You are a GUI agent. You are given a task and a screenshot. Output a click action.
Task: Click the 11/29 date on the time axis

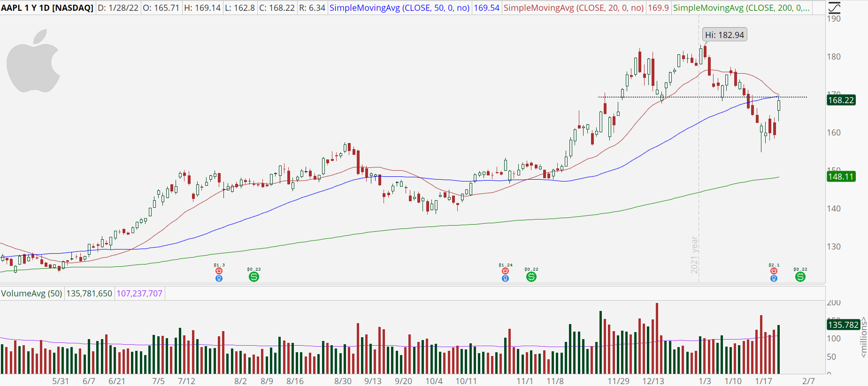(x=618, y=381)
